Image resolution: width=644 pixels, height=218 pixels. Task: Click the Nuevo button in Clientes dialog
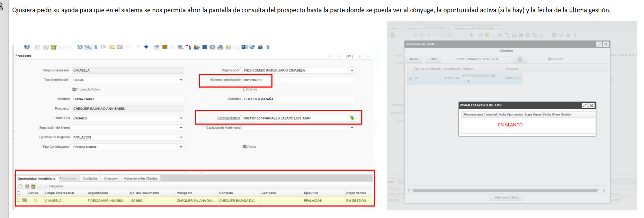pos(414,59)
